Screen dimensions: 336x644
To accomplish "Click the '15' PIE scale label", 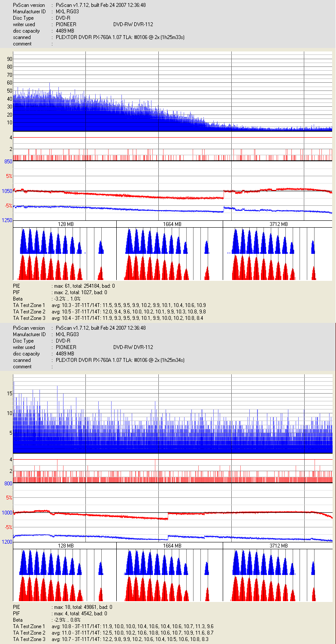I will coord(9,393).
